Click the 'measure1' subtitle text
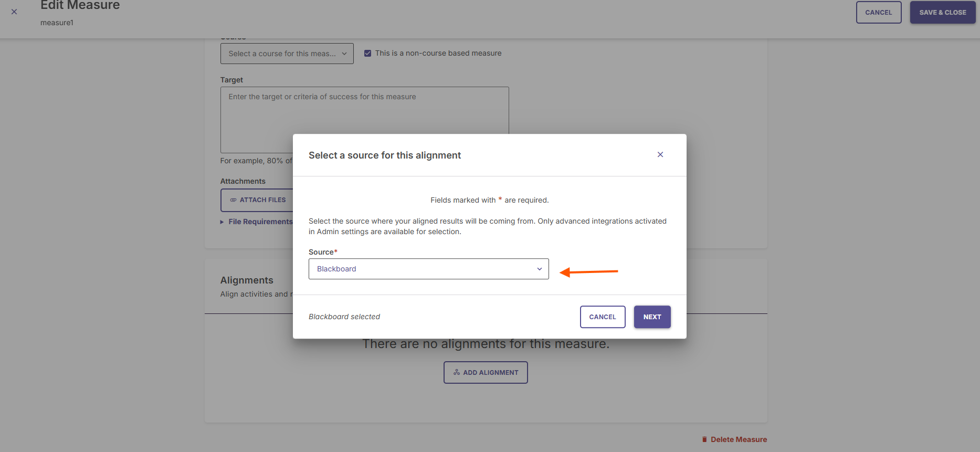Image resolution: width=980 pixels, height=452 pixels. 57,23
